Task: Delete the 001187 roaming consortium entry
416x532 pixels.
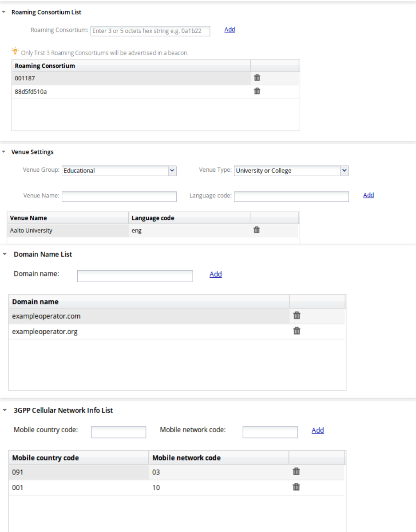Action: [x=257, y=78]
